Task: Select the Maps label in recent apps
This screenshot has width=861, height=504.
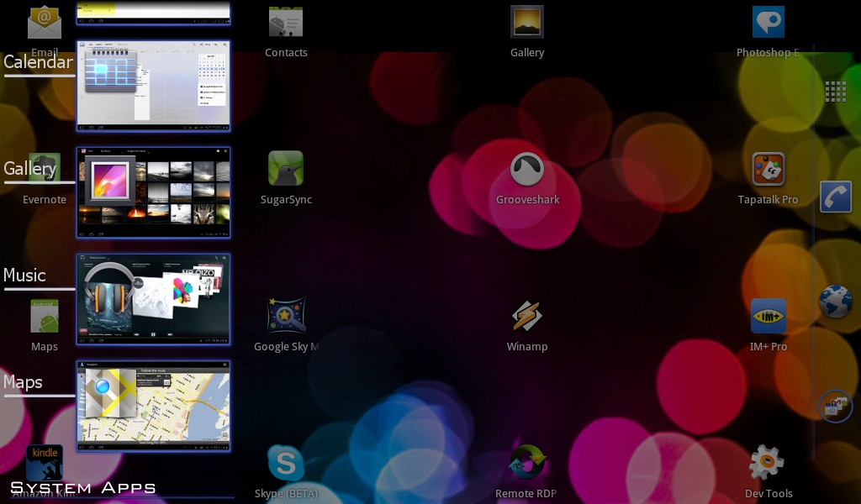Action: pos(23,381)
